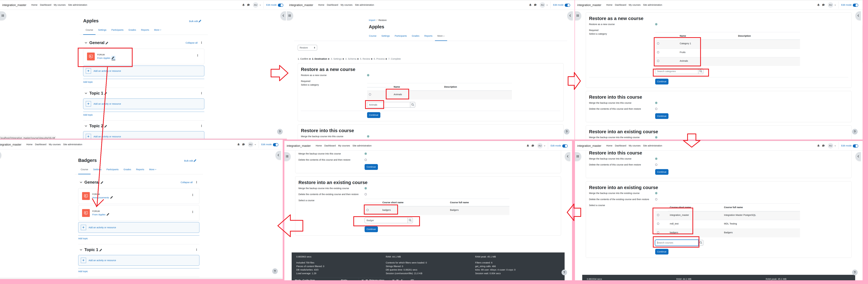The image size is (868, 284).
Task: Open From Apples forum link on Badgers page
Action: [99, 215]
